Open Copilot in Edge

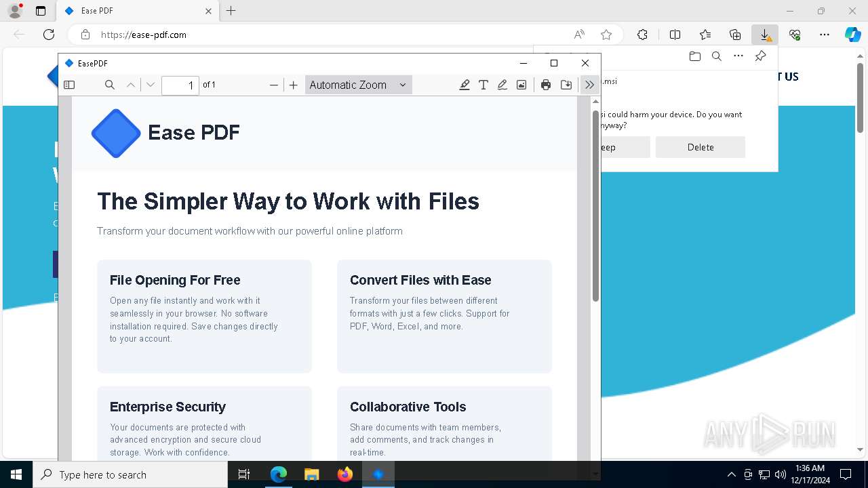[x=852, y=35]
